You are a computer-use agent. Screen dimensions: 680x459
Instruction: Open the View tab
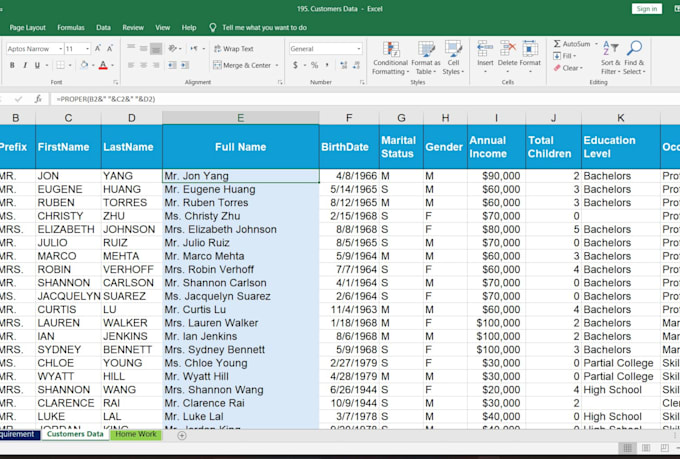pyautogui.click(x=163, y=27)
